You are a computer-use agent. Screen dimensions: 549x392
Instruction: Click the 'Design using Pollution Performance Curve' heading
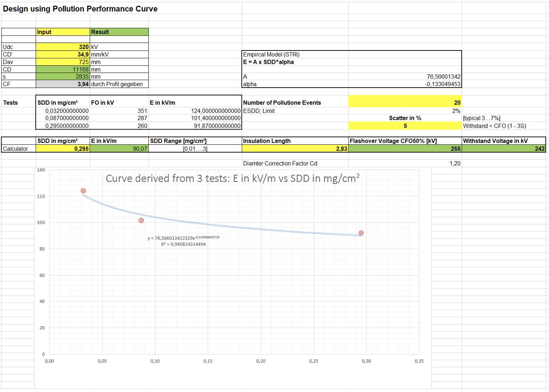pyautogui.click(x=80, y=9)
